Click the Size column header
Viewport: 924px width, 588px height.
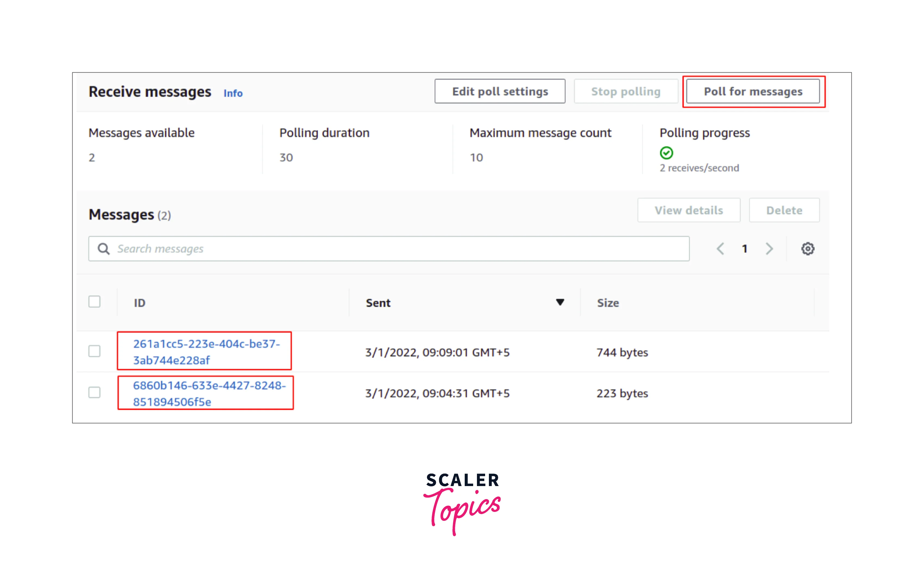[x=608, y=303]
